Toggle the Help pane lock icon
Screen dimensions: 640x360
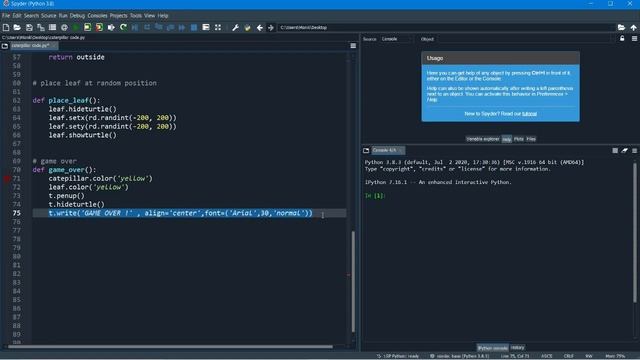622,39
